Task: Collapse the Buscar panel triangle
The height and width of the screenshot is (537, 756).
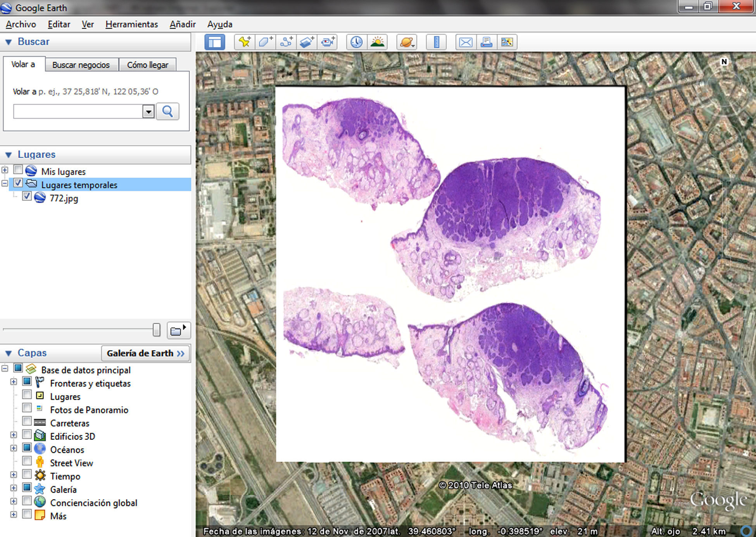Action: (9, 42)
